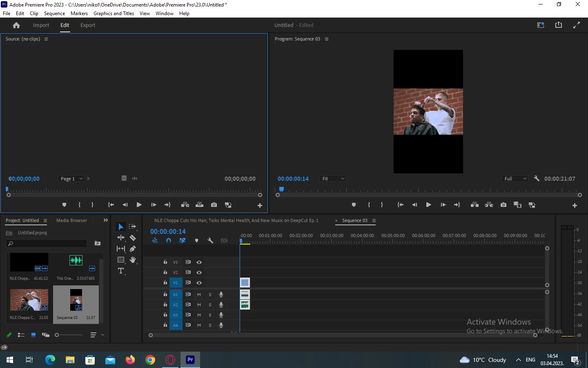Select the Razor tool
This screenshot has width=588, height=368.
[x=133, y=238]
